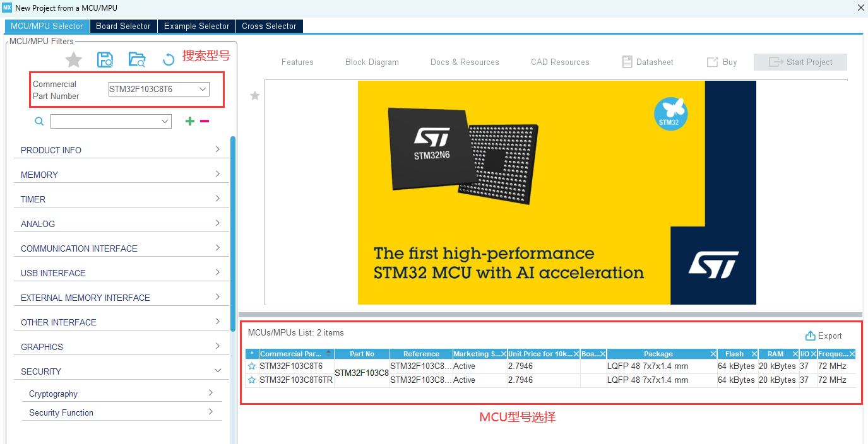Click the Start Project button
The width and height of the screenshot is (868, 444).
800,62
